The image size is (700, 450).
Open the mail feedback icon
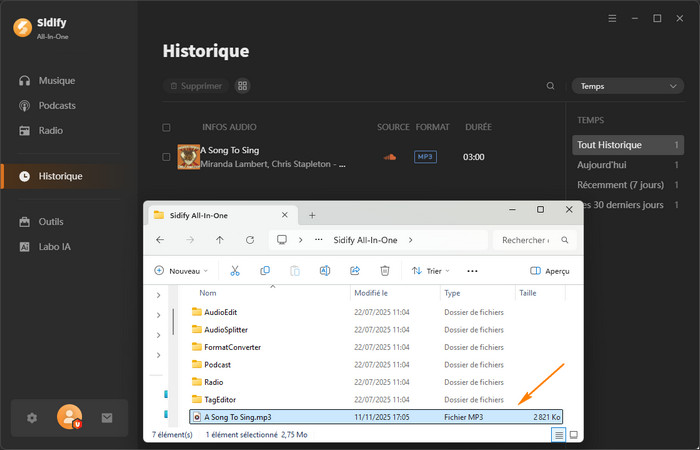107,418
